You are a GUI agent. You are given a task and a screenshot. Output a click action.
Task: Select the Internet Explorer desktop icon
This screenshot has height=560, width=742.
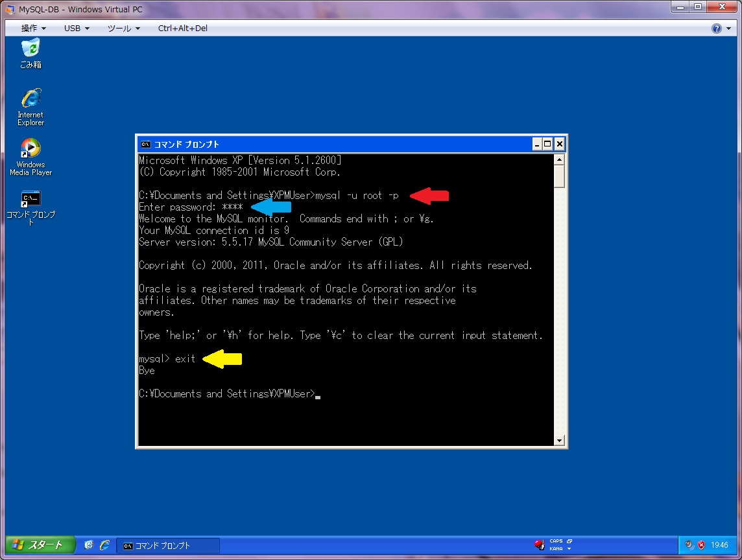point(30,107)
